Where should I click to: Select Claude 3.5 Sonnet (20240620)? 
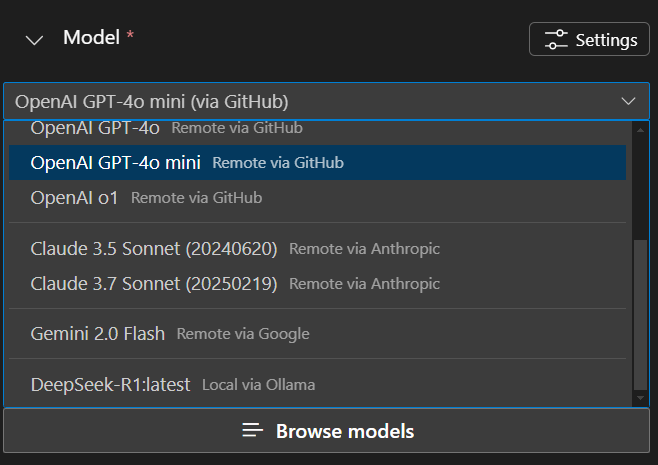point(154,248)
